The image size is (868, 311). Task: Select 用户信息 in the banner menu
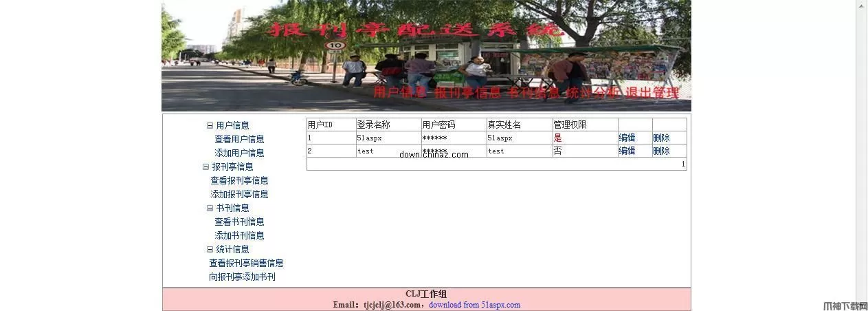(400, 93)
